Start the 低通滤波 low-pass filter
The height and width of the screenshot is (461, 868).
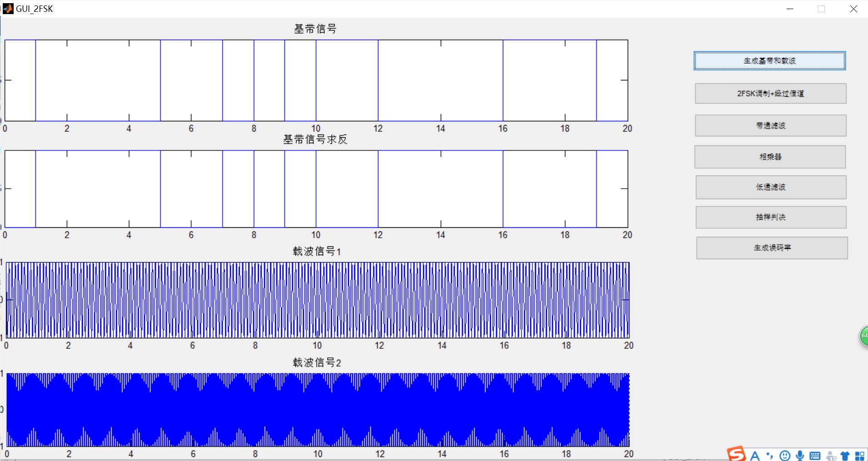[771, 187]
